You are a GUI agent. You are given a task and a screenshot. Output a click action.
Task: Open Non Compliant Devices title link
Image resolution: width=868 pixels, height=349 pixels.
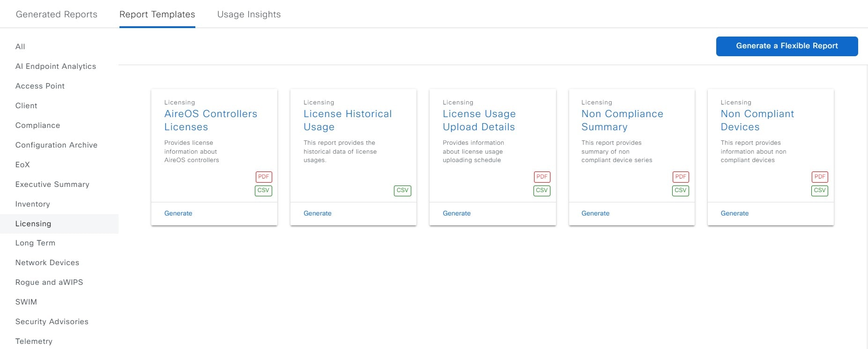[x=757, y=120]
